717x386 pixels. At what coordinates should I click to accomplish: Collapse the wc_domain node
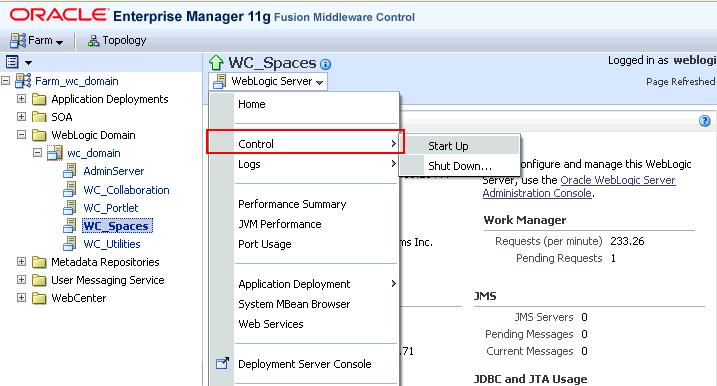pyautogui.click(x=37, y=153)
